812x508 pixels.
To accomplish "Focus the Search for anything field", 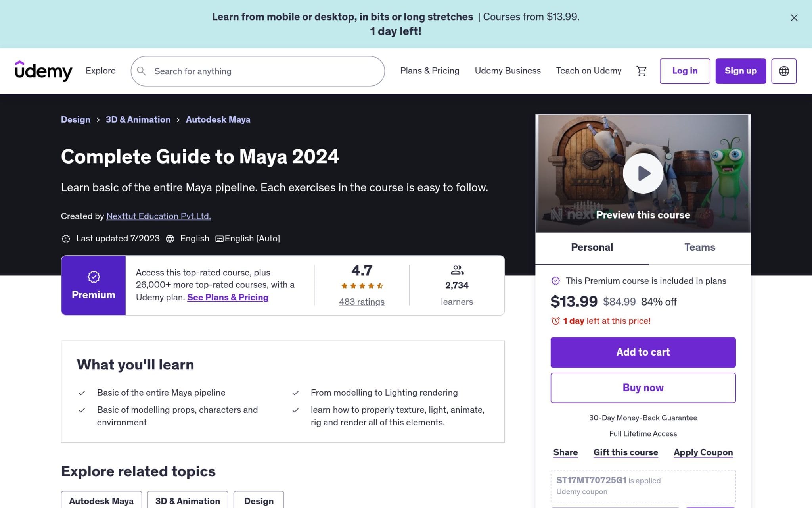I will 258,71.
